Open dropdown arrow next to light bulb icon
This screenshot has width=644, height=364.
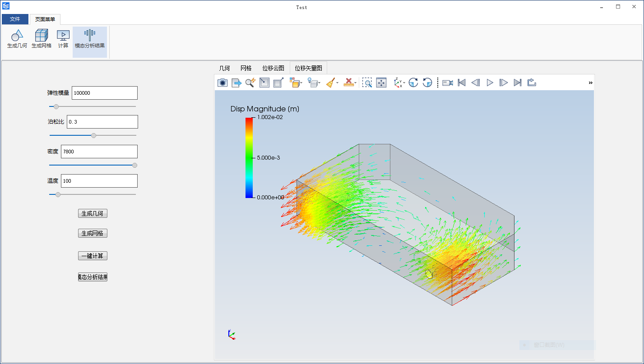(x=319, y=83)
